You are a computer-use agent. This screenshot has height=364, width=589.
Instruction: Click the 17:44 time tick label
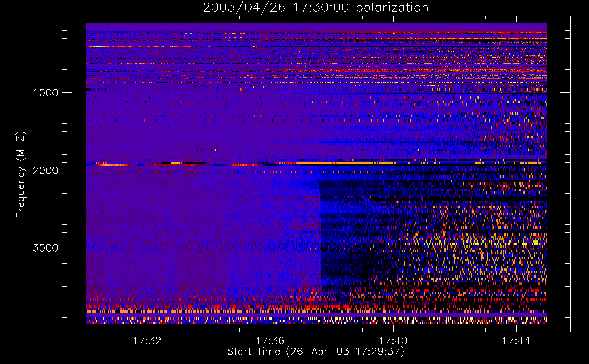516,341
